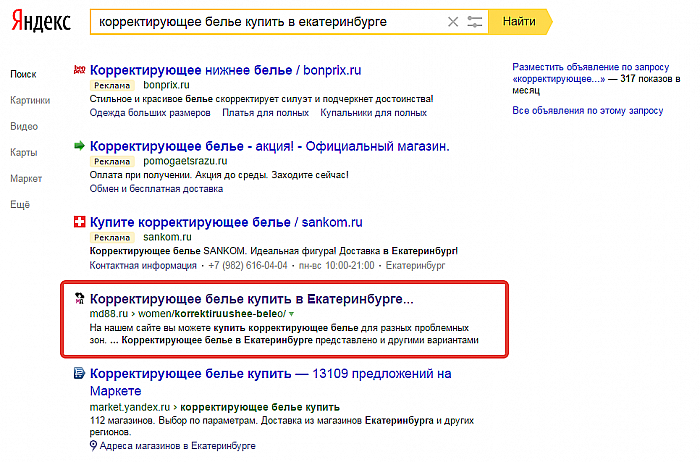Viewport: 700px width, 462px height.
Task: Click pomogaetsrazu.ru domain link
Action: 185,161
